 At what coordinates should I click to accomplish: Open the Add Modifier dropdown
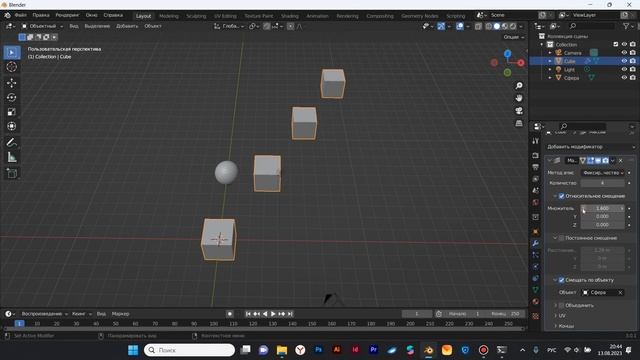[590, 147]
